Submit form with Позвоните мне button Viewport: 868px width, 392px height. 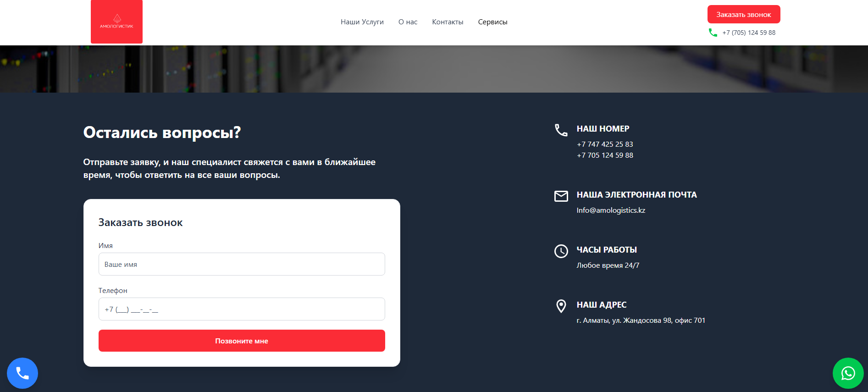[242, 341]
